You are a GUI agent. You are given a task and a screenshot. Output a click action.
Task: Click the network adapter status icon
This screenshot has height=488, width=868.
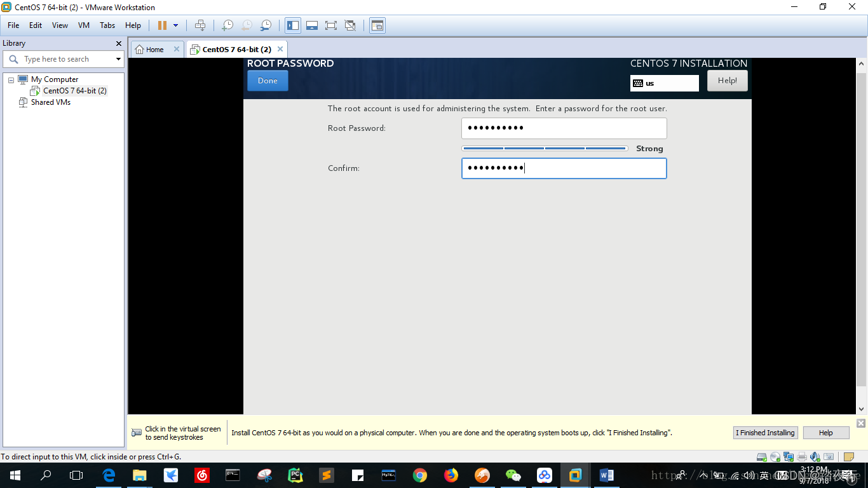coord(789,457)
